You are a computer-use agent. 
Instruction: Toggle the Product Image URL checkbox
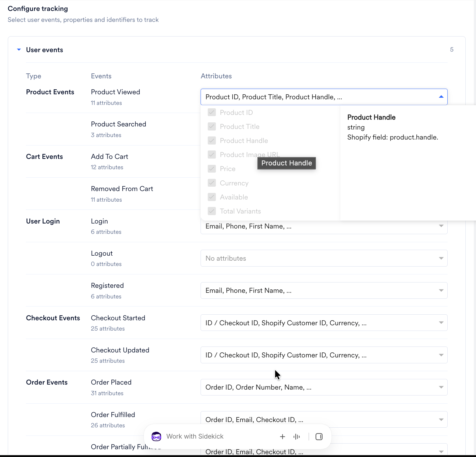212,155
